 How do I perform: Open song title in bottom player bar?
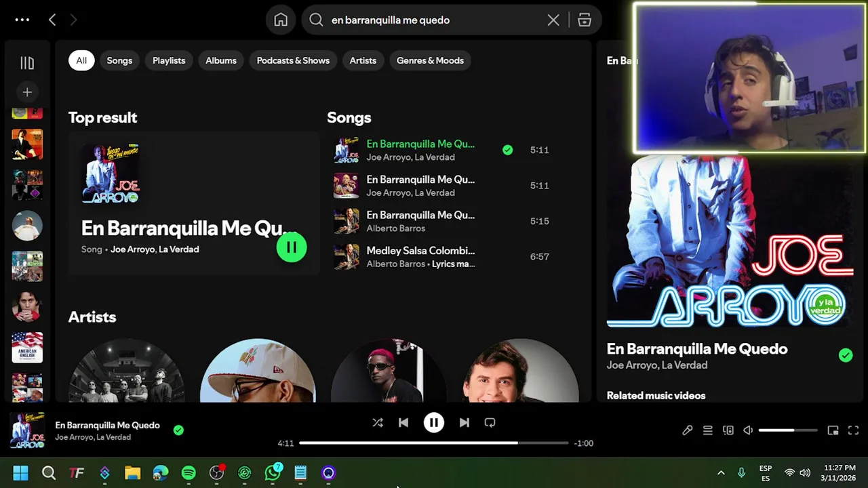tap(107, 425)
